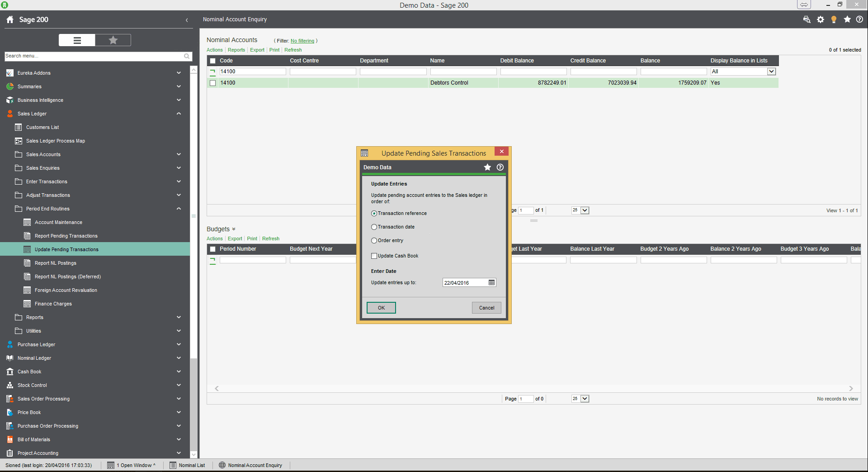Open Finance Charges menu item
Screen dimensions: 868x472
53,304
